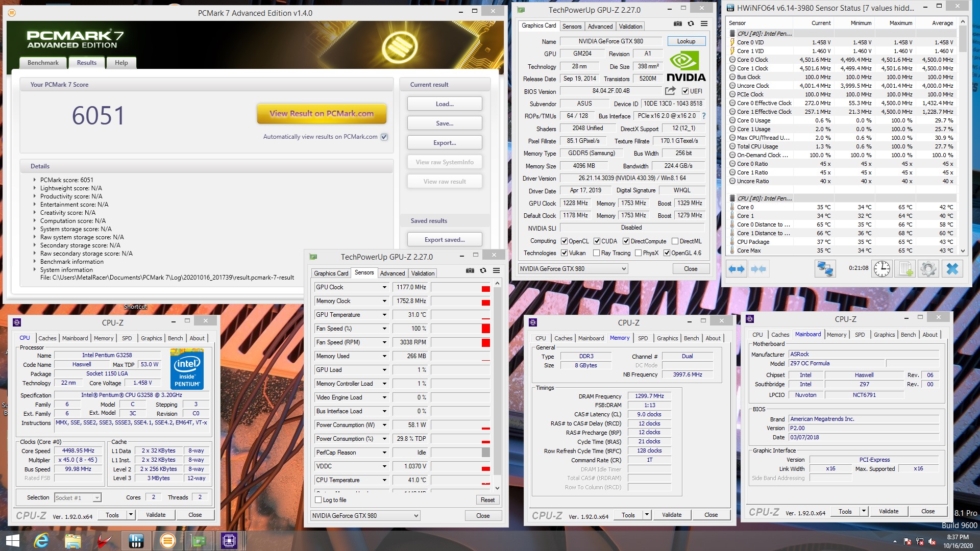Toggle OpenCL checkbox in GPU-Z

pos(564,241)
